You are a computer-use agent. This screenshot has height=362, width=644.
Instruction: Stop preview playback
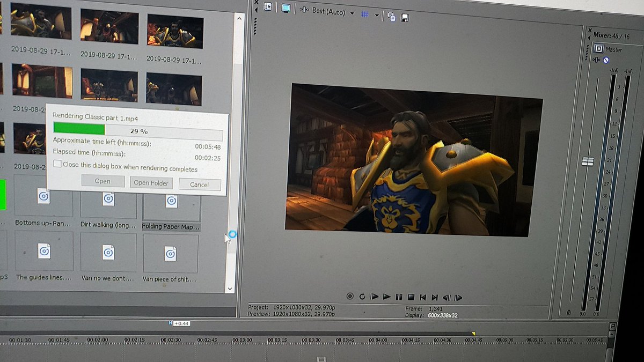tap(411, 297)
